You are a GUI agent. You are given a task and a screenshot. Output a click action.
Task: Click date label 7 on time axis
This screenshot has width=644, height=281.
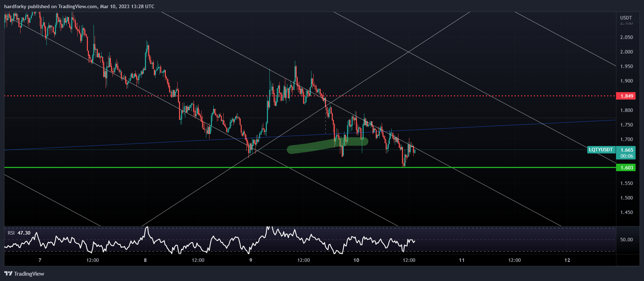tap(40, 260)
